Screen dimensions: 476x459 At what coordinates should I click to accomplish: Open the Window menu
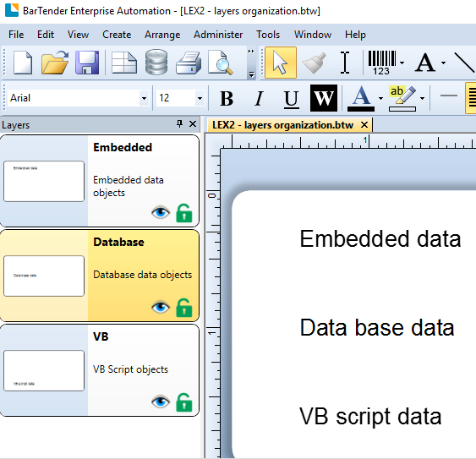[313, 35]
